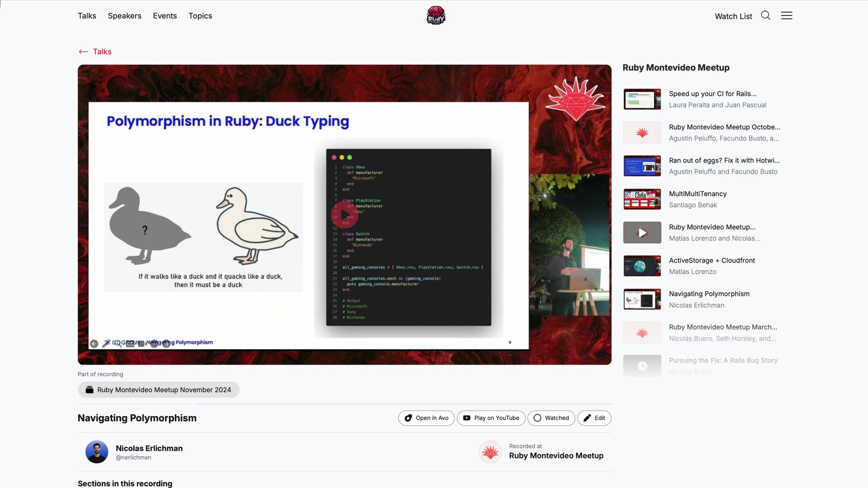Toggle the Watched status button

pos(551,418)
